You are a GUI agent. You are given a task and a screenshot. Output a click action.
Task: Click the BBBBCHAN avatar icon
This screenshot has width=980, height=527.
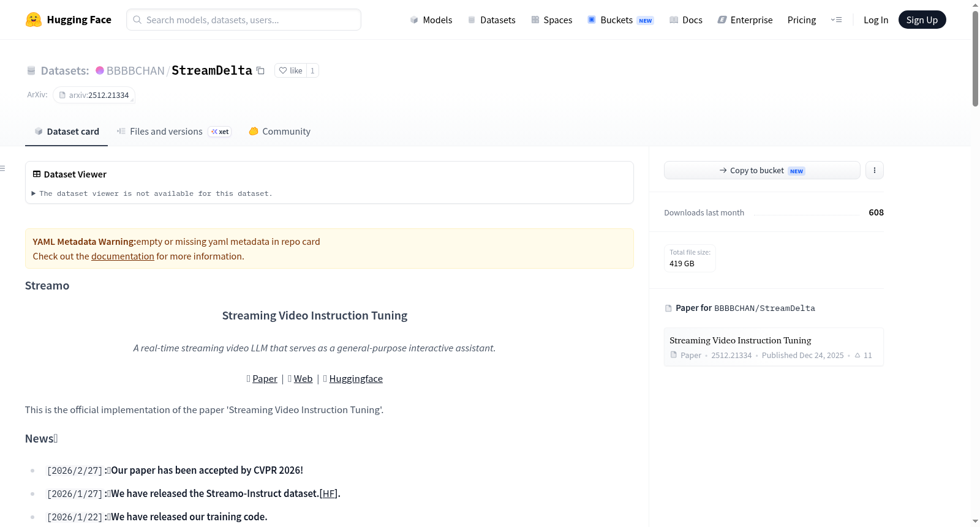click(100, 70)
